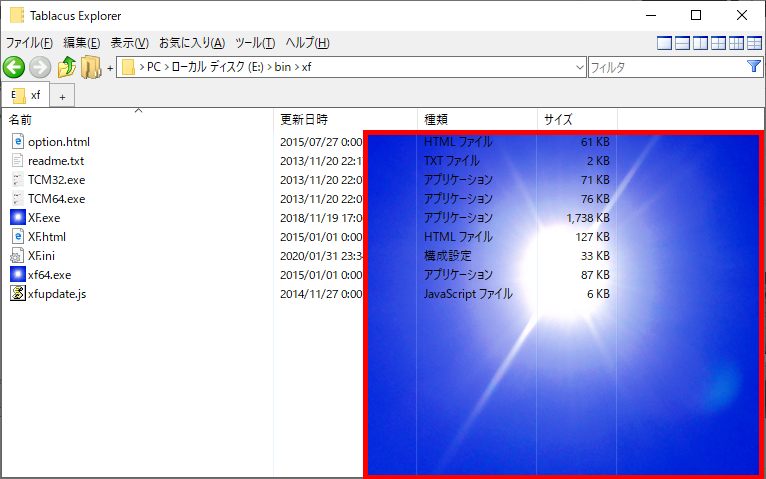The height and width of the screenshot is (479, 766).
Task: Click the folder icon in the address bar
Action: pos(128,67)
